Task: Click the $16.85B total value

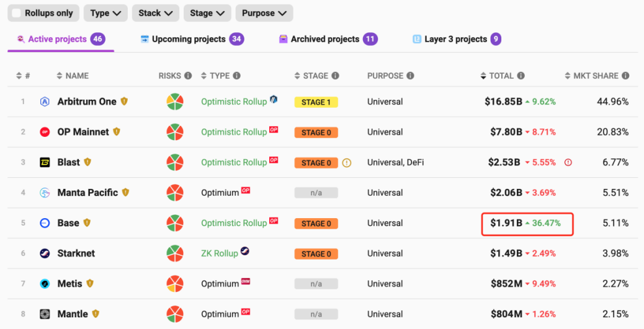Action: coord(503,102)
